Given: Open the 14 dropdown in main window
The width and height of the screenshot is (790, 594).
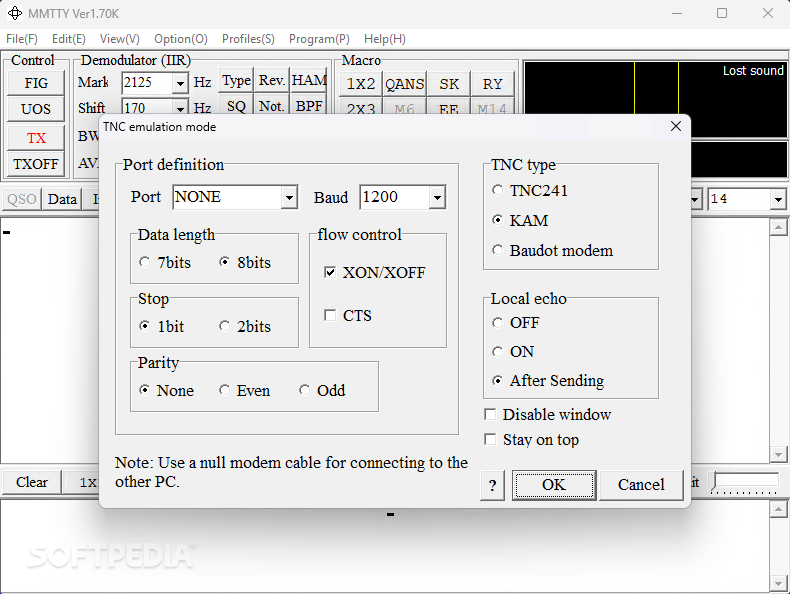Looking at the screenshot, I should click(778, 200).
